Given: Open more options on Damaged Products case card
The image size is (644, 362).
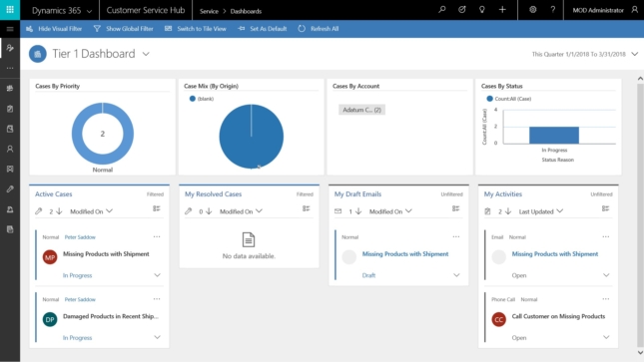Looking at the screenshot, I should coord(157,299).
